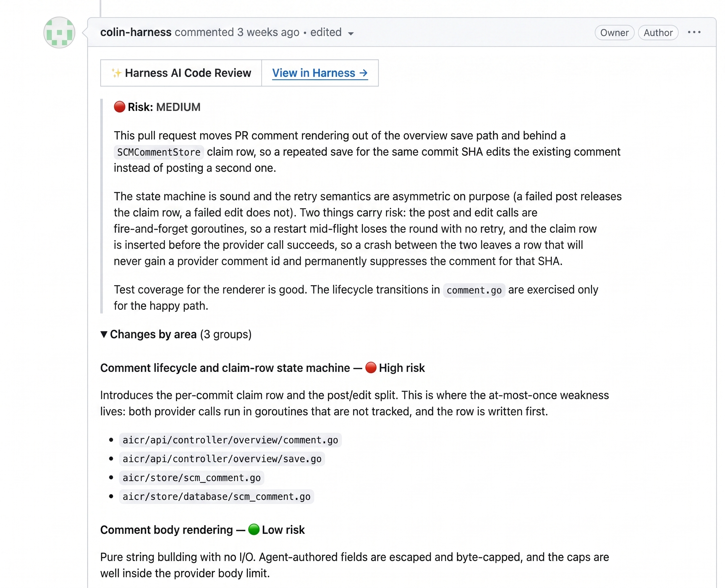
Task: Click the Author badge
Action: (658, 33)
